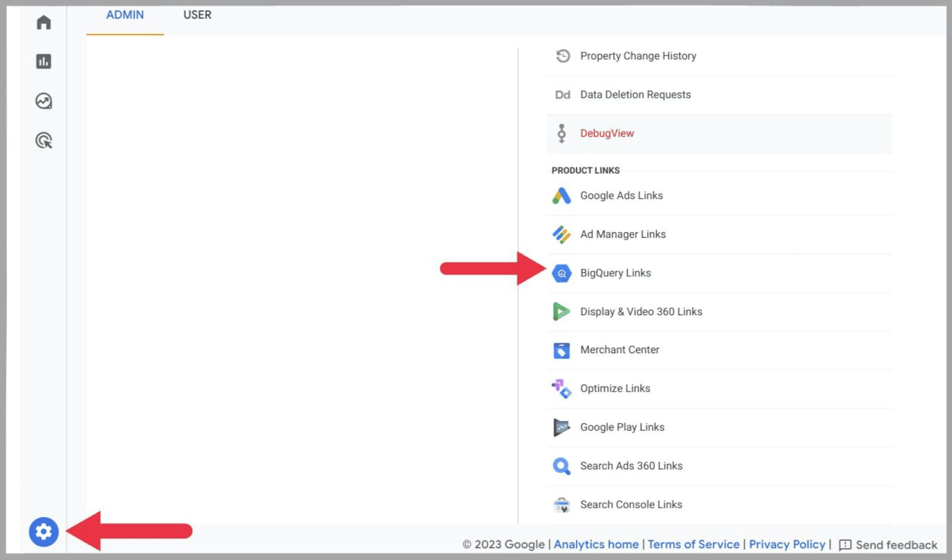
Task: Click the Google Ads logo icon
Action: 561,195
